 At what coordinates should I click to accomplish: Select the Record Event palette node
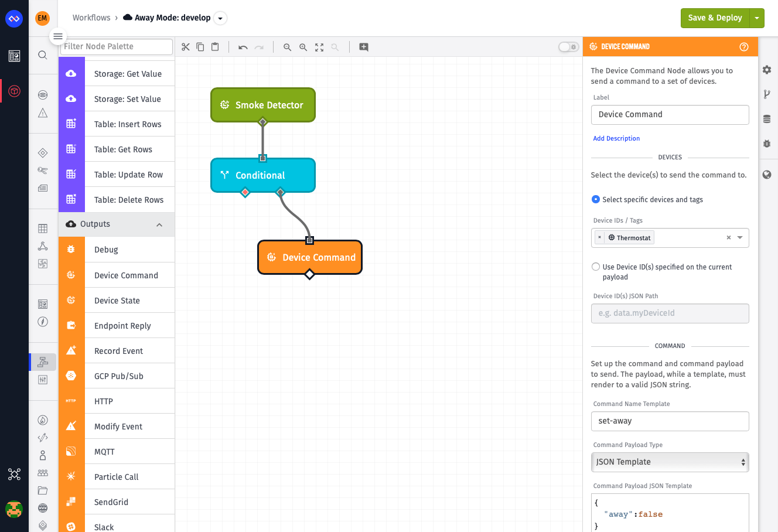click(x=117, y=351)
